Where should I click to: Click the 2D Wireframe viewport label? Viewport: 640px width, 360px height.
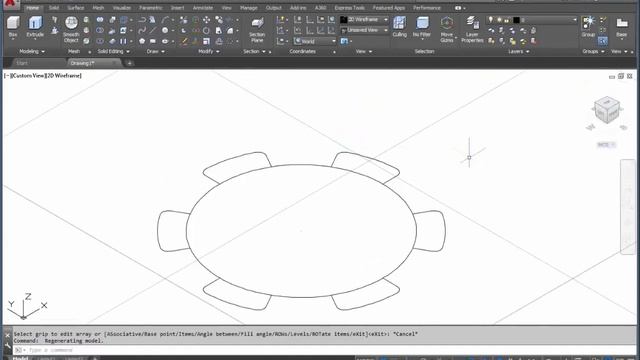pyautogui.click(x=63, y=76)
